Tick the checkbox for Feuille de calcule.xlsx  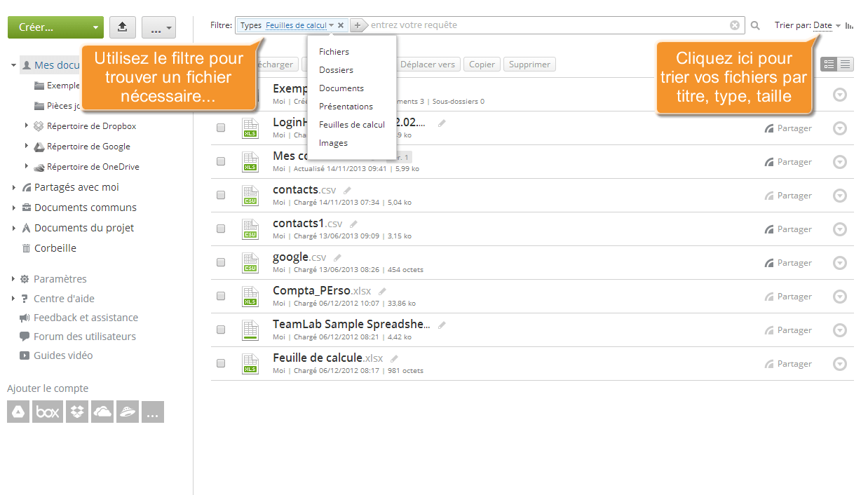221,363
